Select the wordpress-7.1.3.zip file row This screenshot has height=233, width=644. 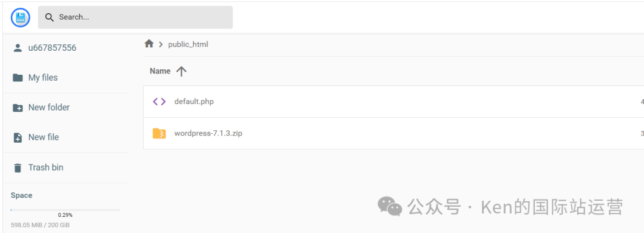pyautogui.click(x=394, y=133)
